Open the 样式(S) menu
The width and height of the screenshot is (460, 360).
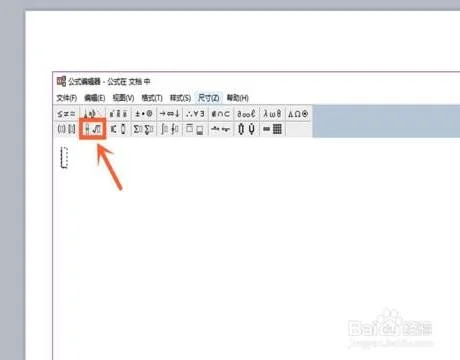click(180, 98)
